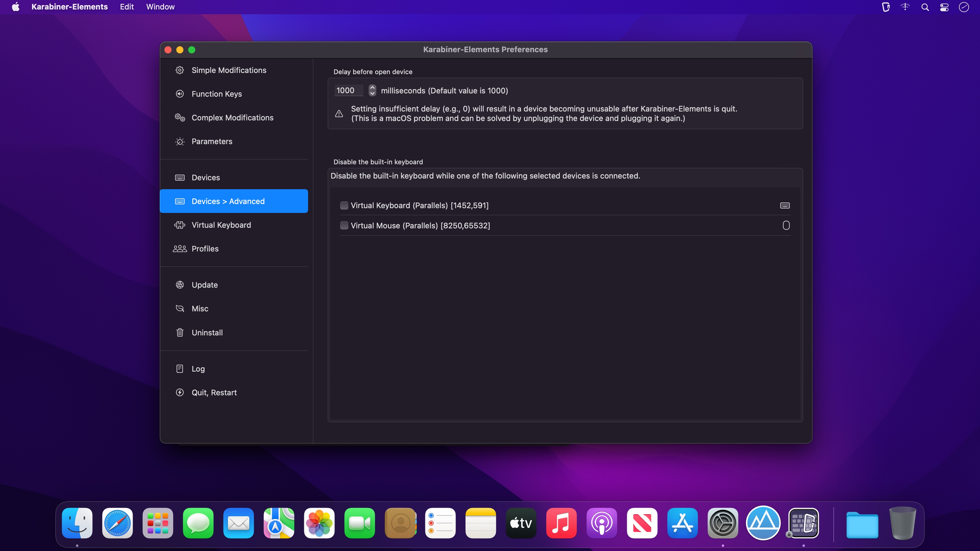Open Notes from the Dock
This screenshot has width=980, height=551.
click(481, 523)
